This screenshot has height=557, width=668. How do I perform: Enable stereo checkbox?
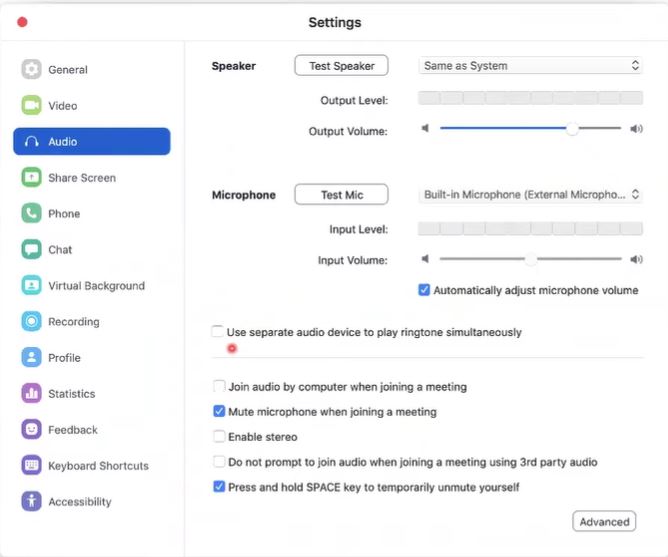pyautogui.click(x=220, y=437)
